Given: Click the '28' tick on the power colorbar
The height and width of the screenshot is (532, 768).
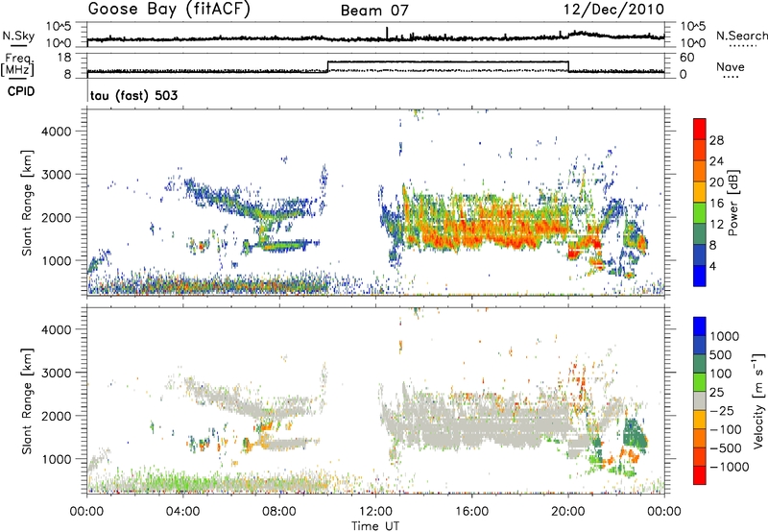Looking at the screenshot, I should pos(716,140).
